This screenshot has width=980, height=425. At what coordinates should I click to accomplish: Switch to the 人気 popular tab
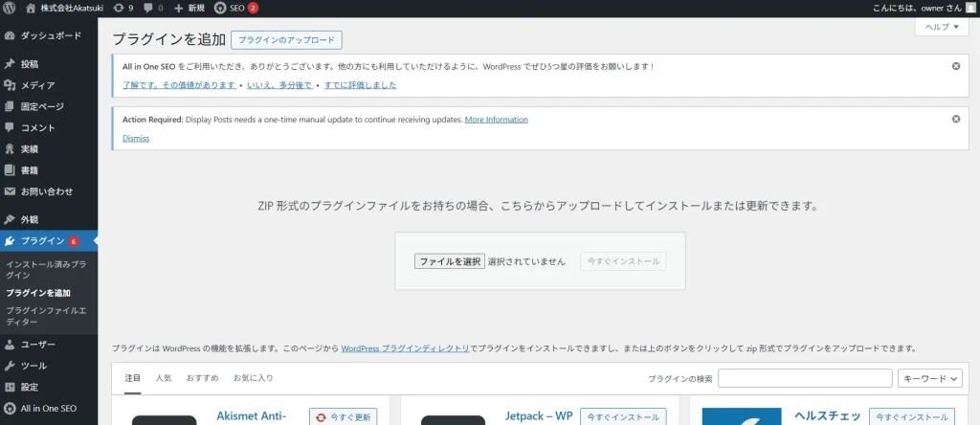[x=164, y=378]
